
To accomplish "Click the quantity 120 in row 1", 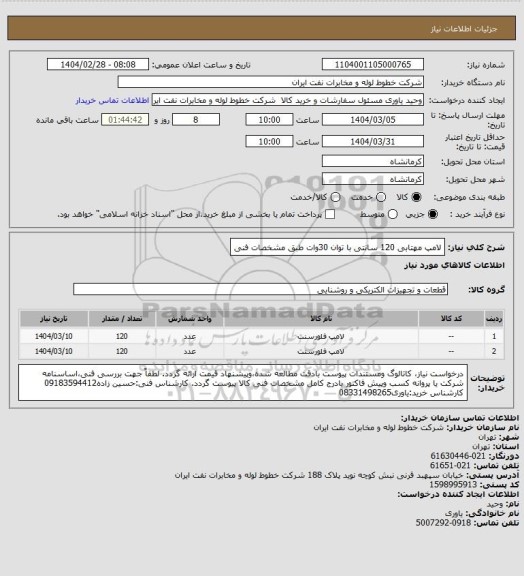I will tap(122, 336).
